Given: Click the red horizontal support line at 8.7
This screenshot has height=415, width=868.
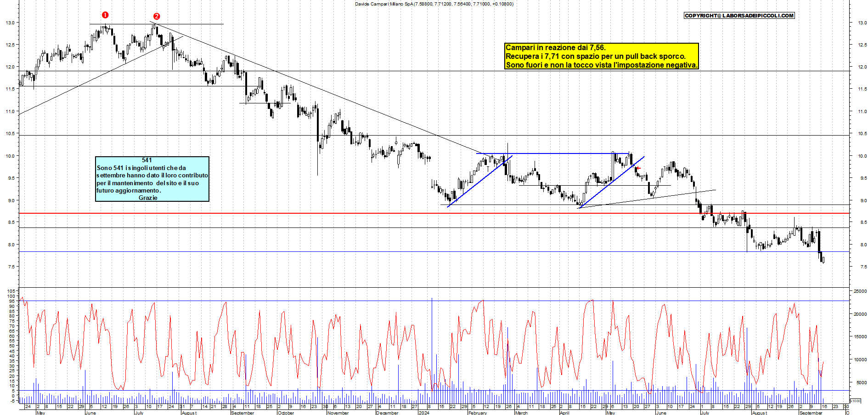Looking at the screenshot, I should click(x=434, y=213).
